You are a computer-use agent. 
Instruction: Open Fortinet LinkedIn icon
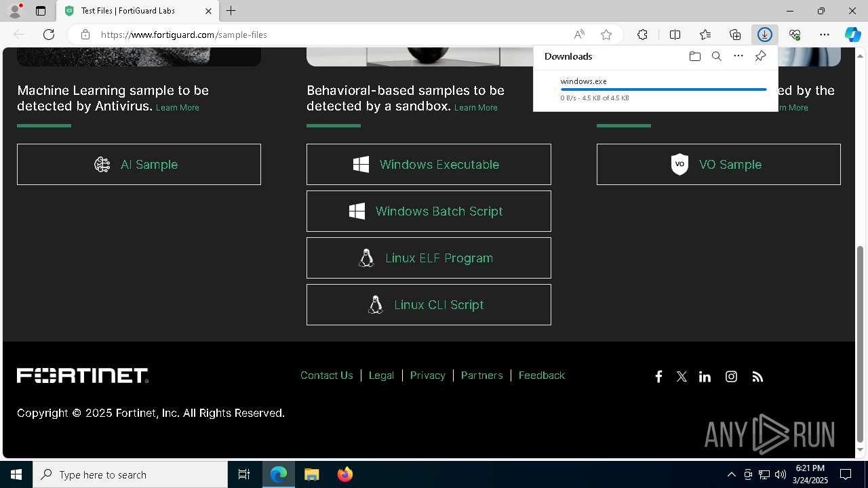point(705,377)
